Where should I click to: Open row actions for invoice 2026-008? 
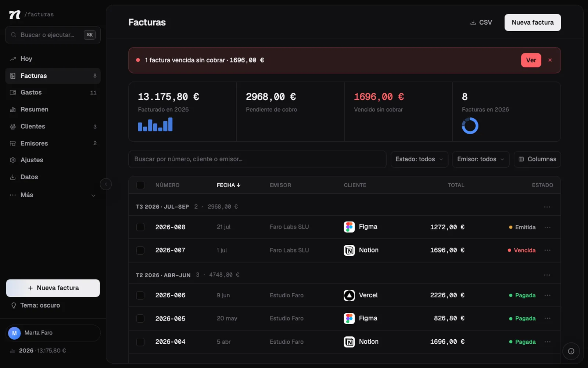(x=548, y=227)
